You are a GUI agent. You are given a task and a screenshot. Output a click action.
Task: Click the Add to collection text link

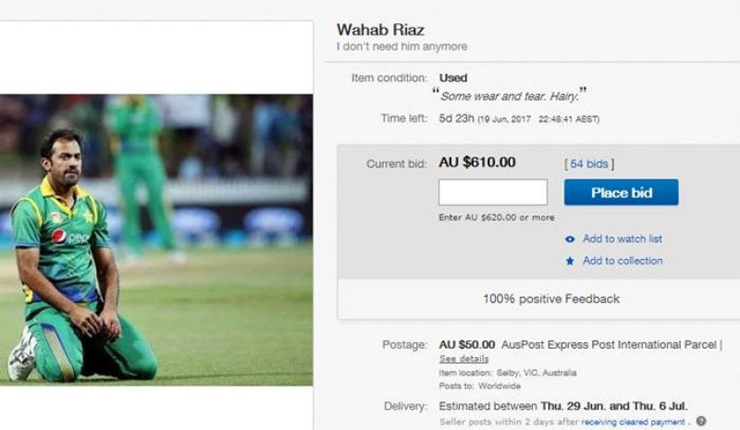click(x=622, y=261)
